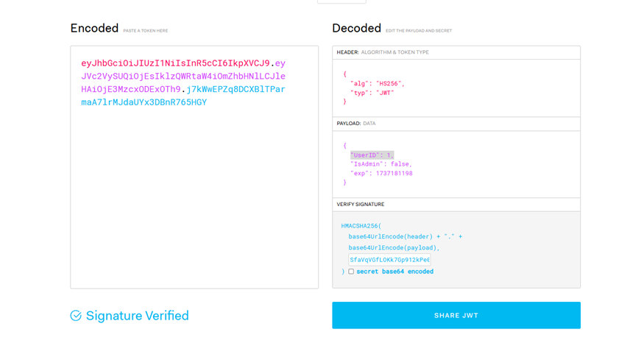This screenshot has width=644, height=346.
Task: Click inside the Encoded token text area
Action: click(194, 167)
